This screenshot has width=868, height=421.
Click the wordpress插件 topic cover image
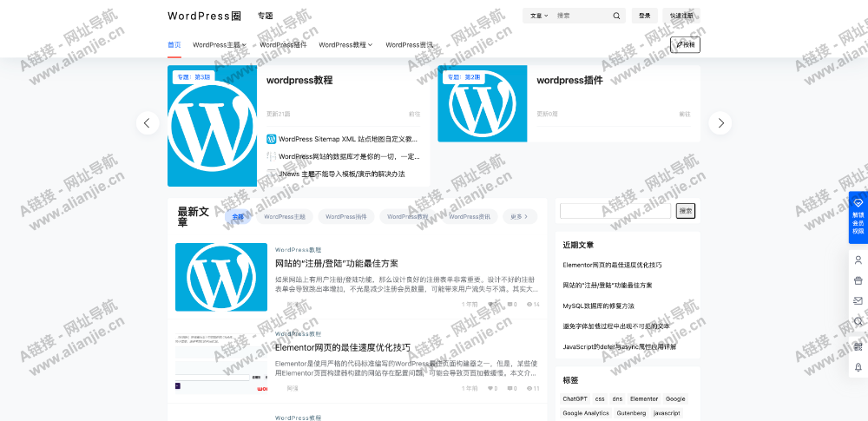point(482,103)
